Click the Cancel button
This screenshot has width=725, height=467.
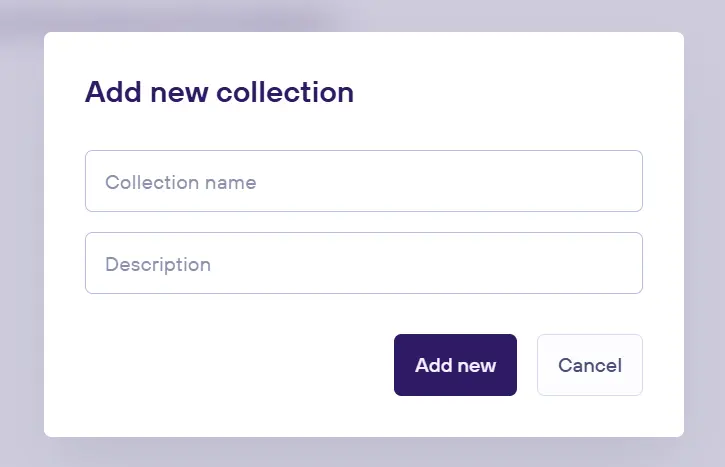589,365
